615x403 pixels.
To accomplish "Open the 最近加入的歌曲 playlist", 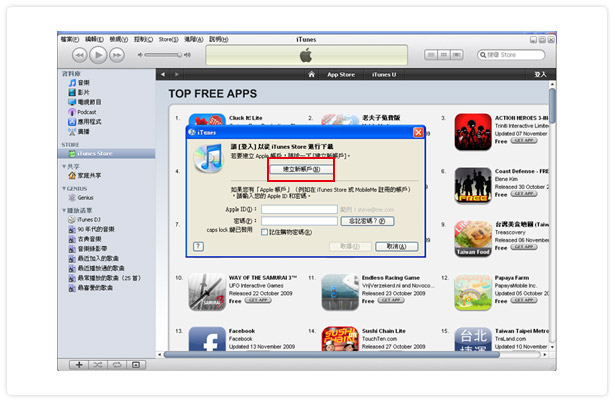I will tap(93, 259).
